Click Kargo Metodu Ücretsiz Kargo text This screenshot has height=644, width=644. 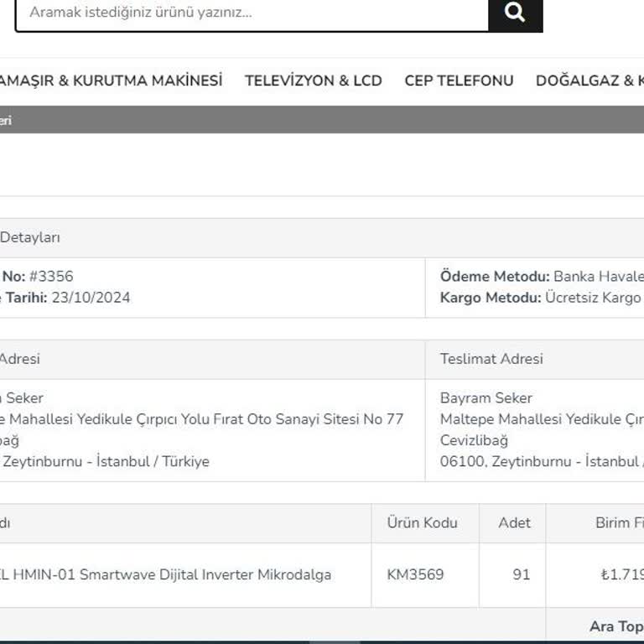tap(541, 298)
